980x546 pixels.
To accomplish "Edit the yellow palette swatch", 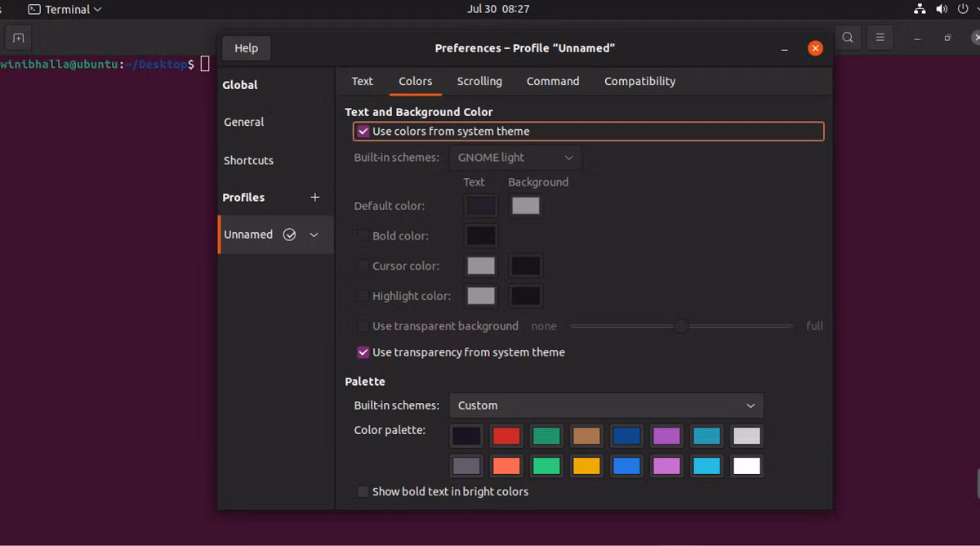I will [x=587, y=466].
